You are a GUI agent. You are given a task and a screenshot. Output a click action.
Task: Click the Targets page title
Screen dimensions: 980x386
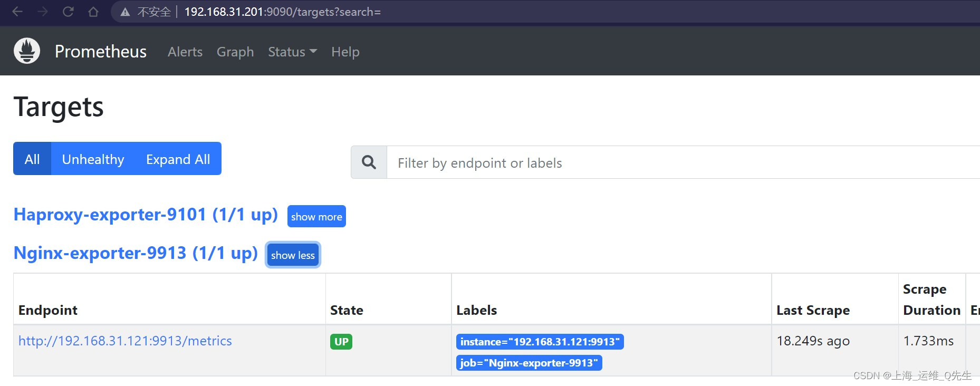59,107
